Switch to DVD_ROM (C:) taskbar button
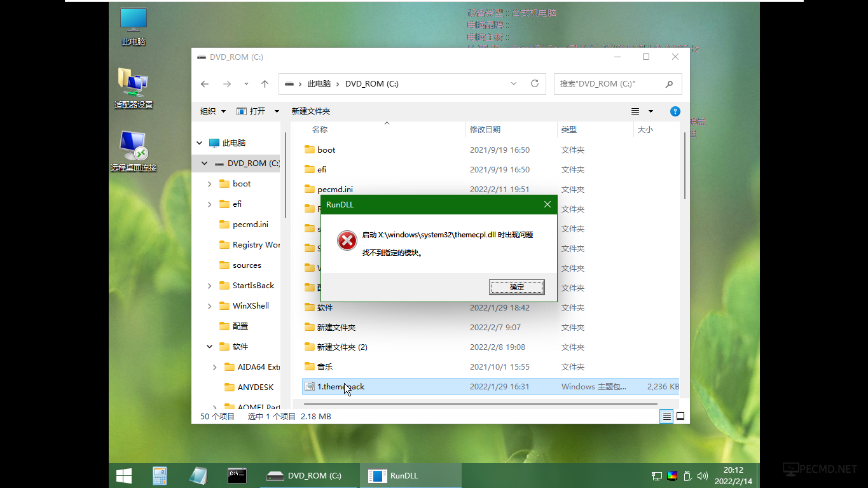This screenshot has width=868, height=488. (310, 476)
